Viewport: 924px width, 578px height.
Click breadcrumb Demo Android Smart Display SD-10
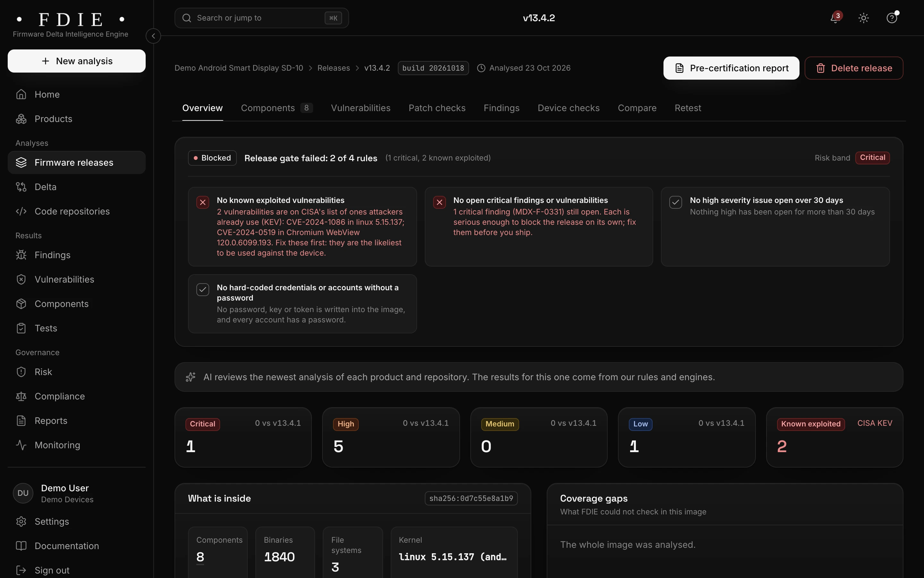[x=239, y=68]
